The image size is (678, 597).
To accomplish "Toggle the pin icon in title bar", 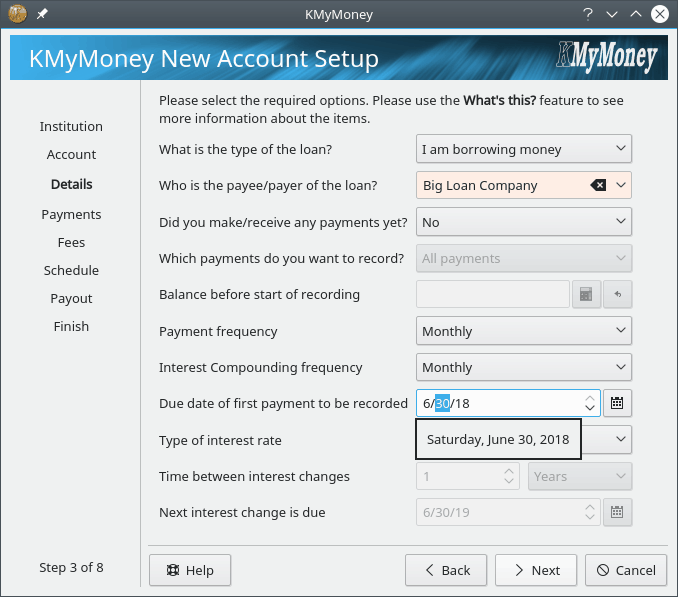I will coord(42,14).
